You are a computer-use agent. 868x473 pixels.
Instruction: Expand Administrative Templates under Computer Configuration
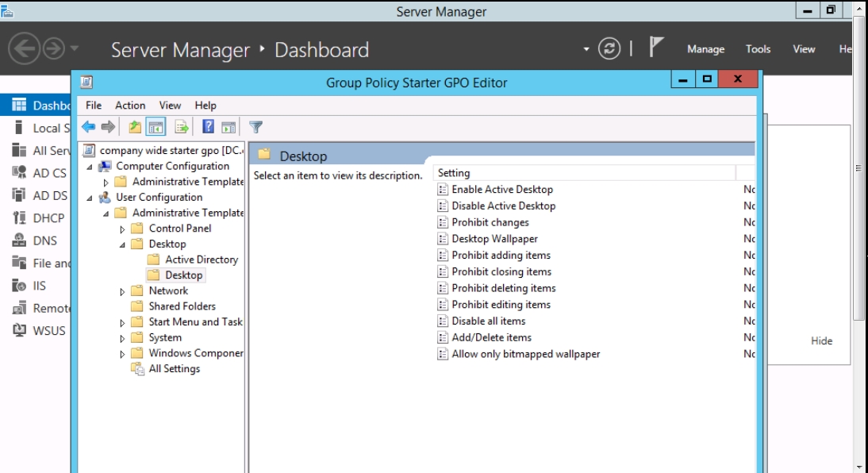point(106,183)
